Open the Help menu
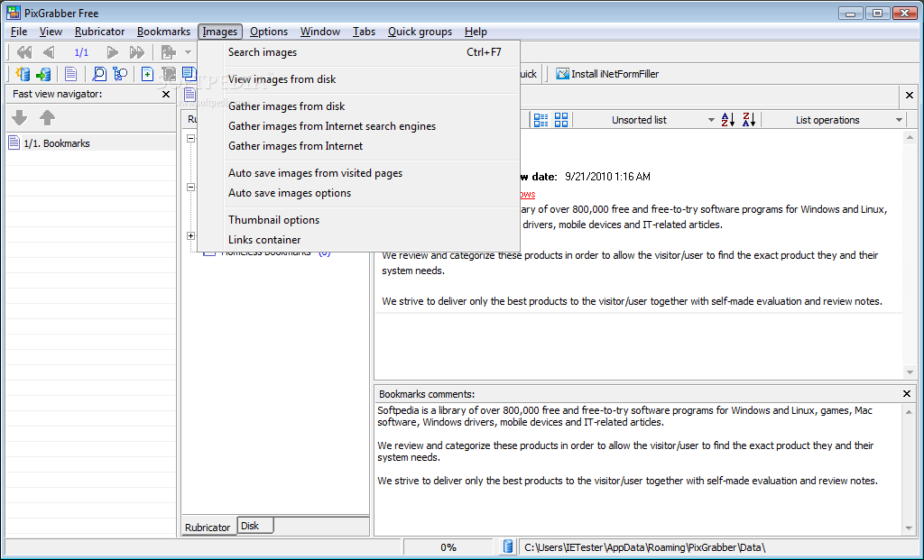 (x=476, y=32)
